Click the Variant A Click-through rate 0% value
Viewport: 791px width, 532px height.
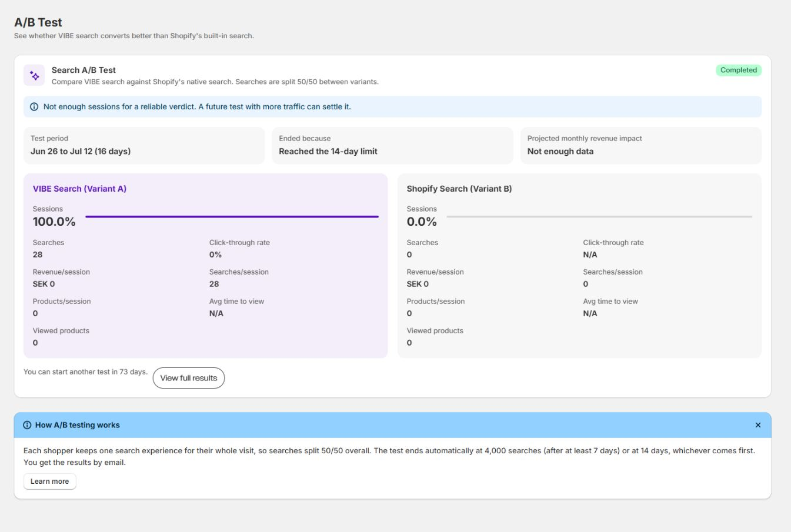click(215, 255)
